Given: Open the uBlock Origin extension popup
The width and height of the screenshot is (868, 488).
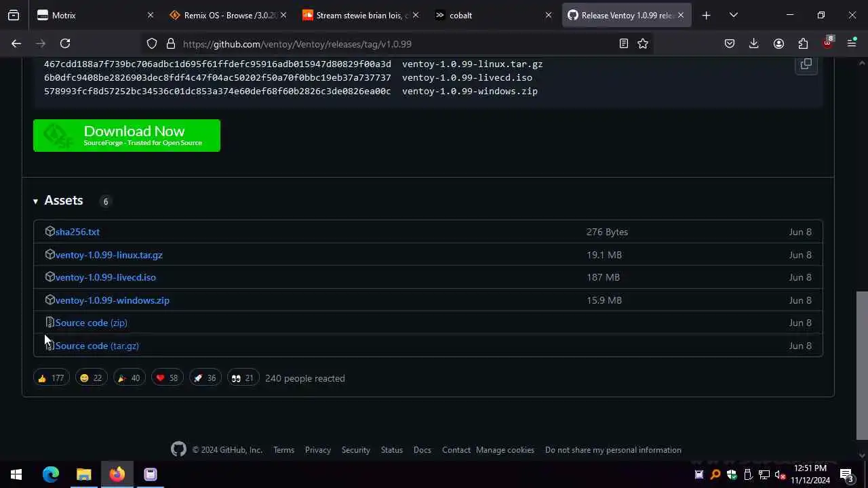Looking at the screenshot, I should point(827,43).
